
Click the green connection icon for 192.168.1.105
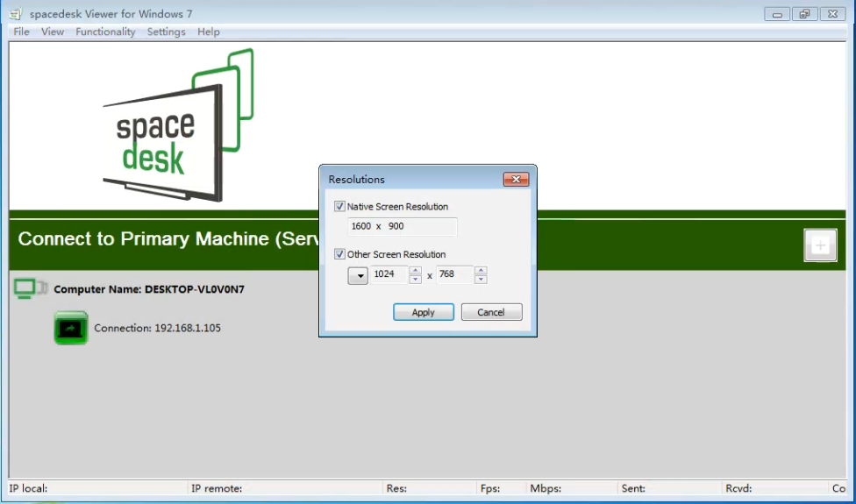coord(71,328)
